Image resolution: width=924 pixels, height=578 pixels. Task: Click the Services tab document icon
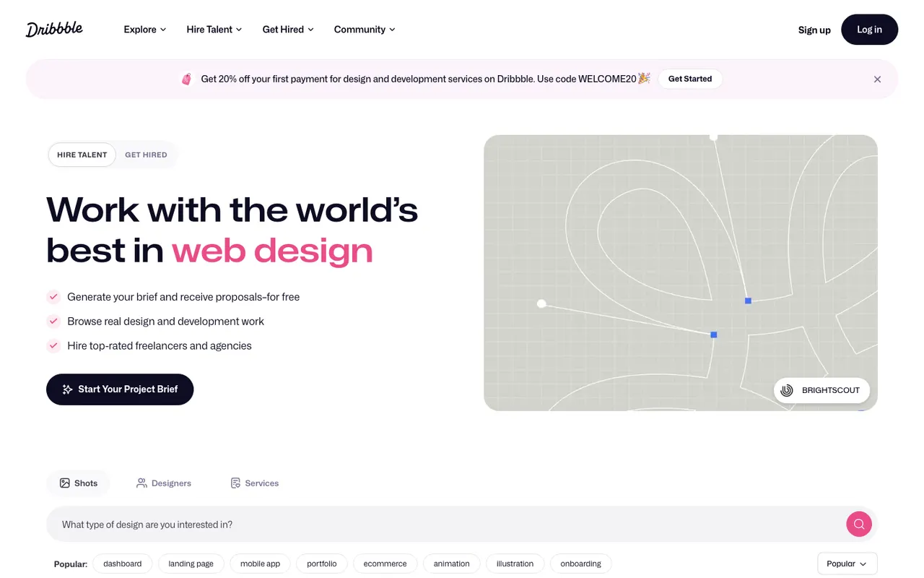pyautogui.click(x=235, y=483)
